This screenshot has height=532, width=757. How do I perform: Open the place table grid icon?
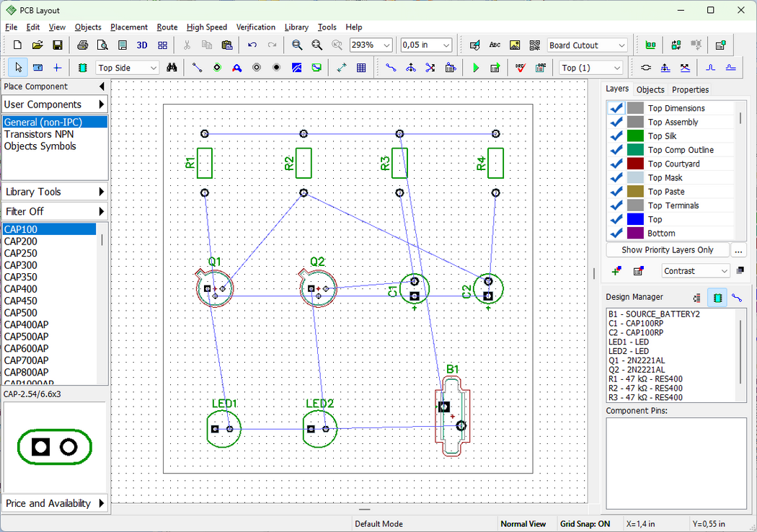pos(361,68)
